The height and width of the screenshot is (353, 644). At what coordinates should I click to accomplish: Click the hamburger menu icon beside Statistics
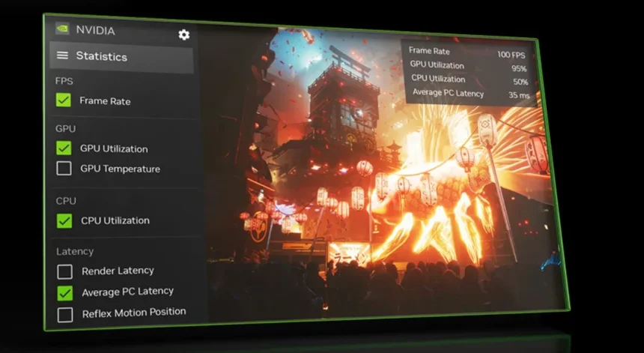coord(62,56)
